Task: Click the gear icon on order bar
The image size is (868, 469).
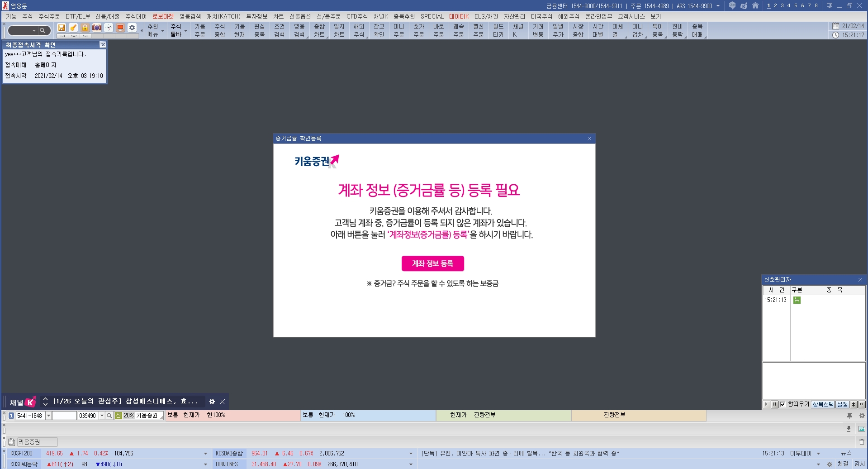Action: click(x=862, y=416)
